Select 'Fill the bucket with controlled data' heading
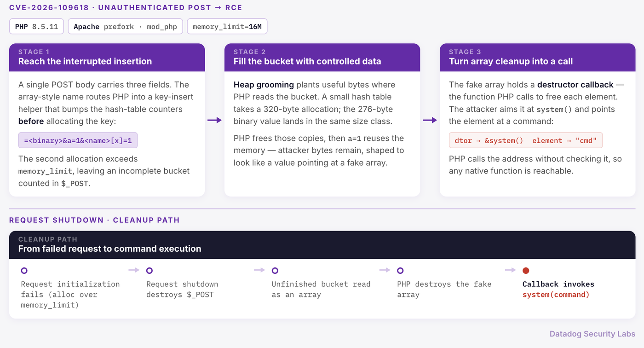Screen dimensions: 644x348 click(307, 61)
